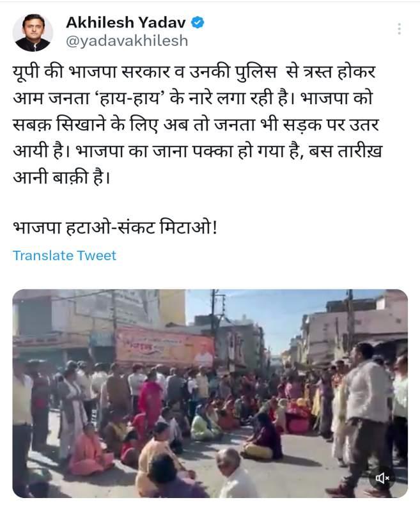Open Akhilesh Yadav's profile picture
Image resolution: width=420 pixels, height=507 pixels.
[33, 33]
